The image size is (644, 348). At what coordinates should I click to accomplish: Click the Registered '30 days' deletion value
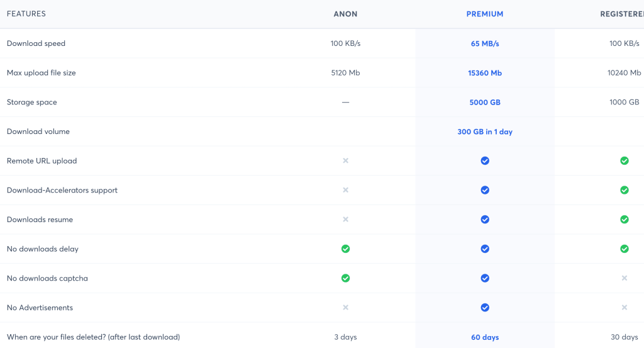[x=625, y=337]
